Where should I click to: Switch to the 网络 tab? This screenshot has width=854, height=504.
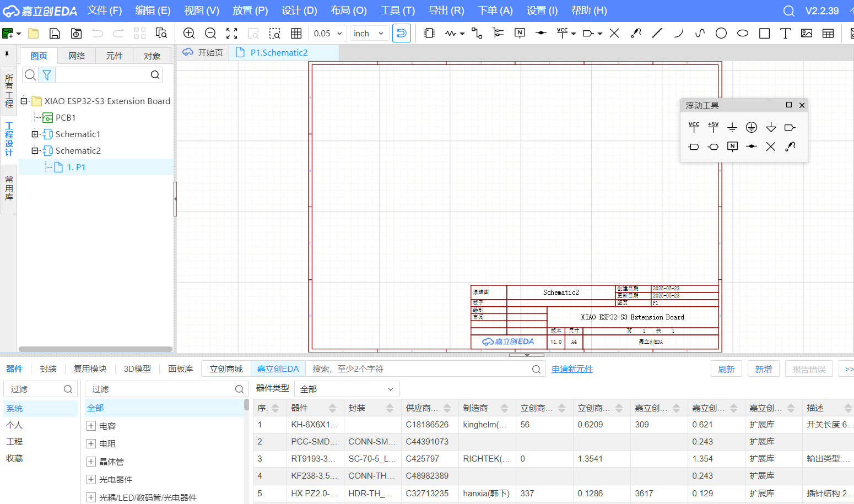[x=77, y=56]
